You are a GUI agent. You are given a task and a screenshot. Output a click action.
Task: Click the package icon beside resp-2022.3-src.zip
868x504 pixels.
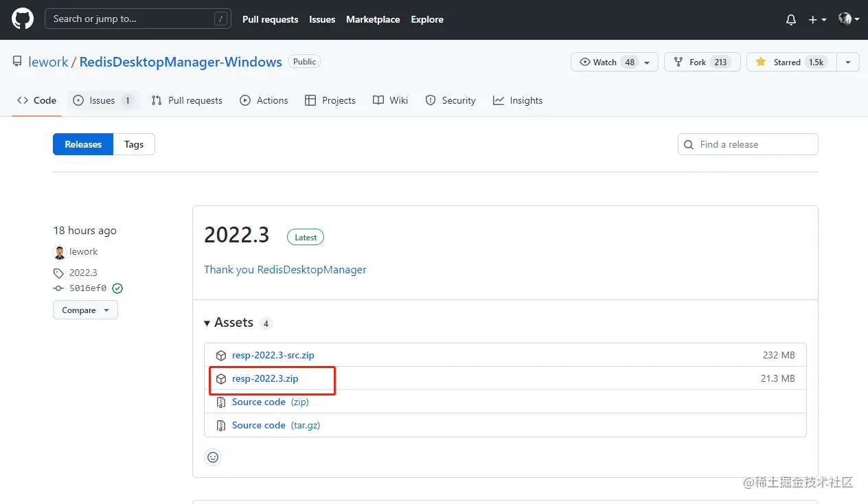221,356
